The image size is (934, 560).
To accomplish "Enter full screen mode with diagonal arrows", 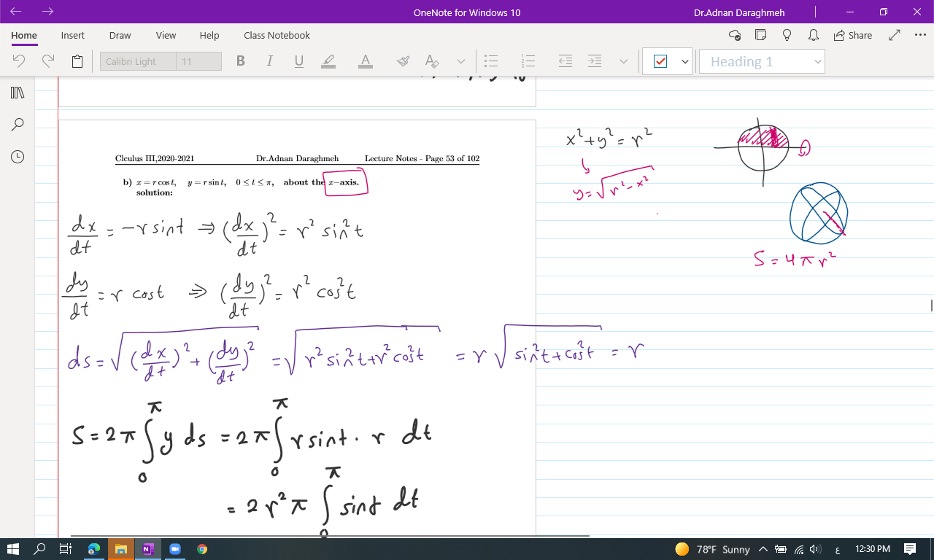I will click(895, 35).
